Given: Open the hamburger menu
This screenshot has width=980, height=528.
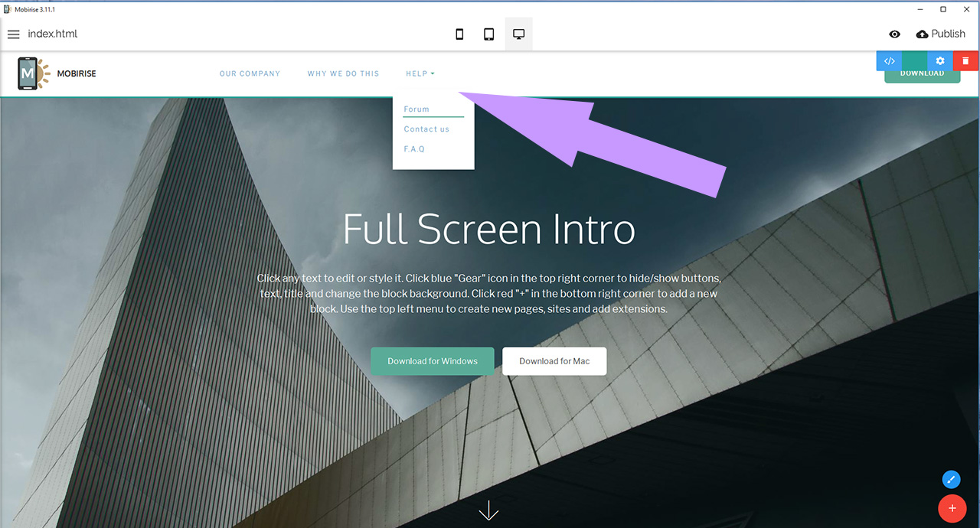Looking at the screenshot, I should 14,34.
